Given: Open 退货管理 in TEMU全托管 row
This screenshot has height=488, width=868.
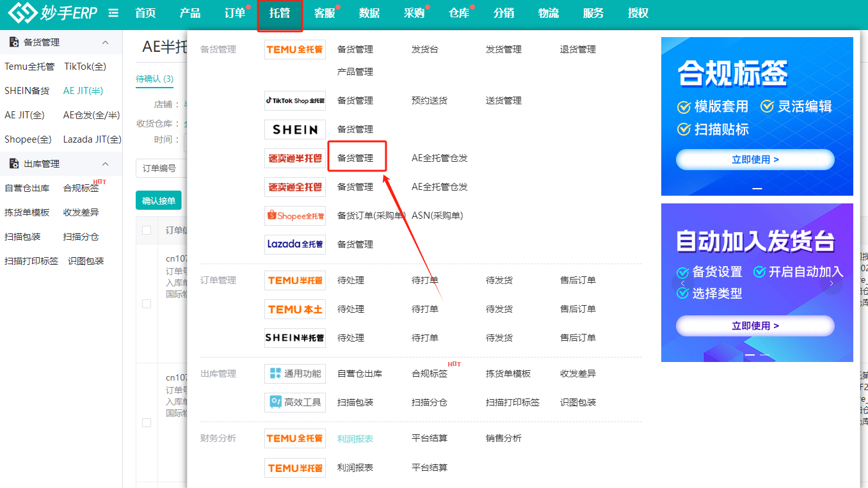Looking at the screenshot, I should 578,49.
